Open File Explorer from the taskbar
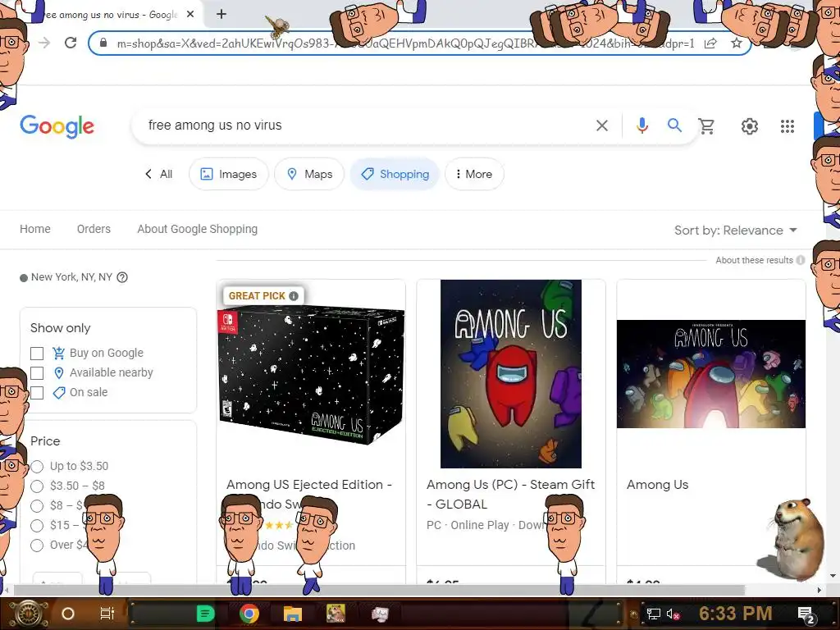 293,614
